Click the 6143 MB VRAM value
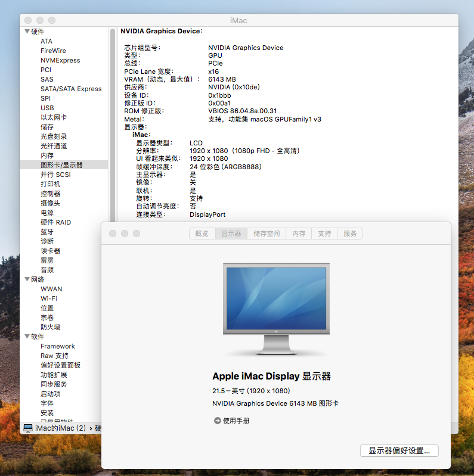The width and height of the screenshot is (474, 476). (222, 79)
